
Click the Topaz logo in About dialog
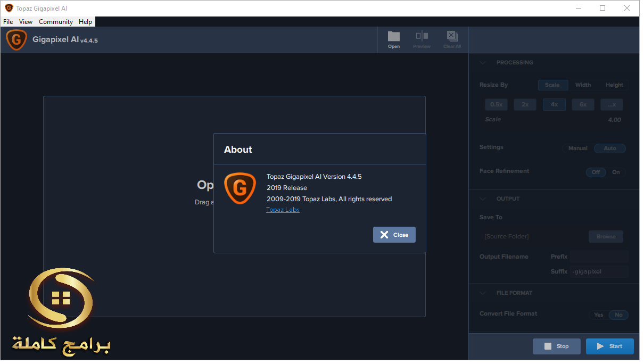point(240,188)
